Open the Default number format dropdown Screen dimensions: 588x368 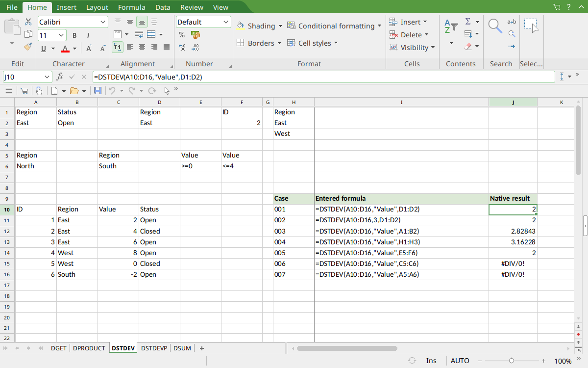pyautogui.click(x=226, y=22)
